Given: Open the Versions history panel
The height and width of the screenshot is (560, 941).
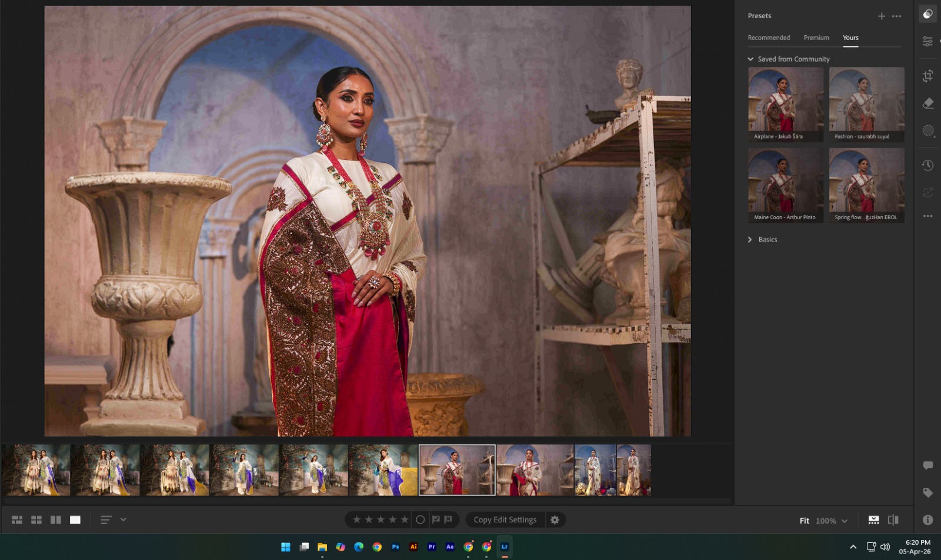Looking at the screenshot, I should (927, 165).
